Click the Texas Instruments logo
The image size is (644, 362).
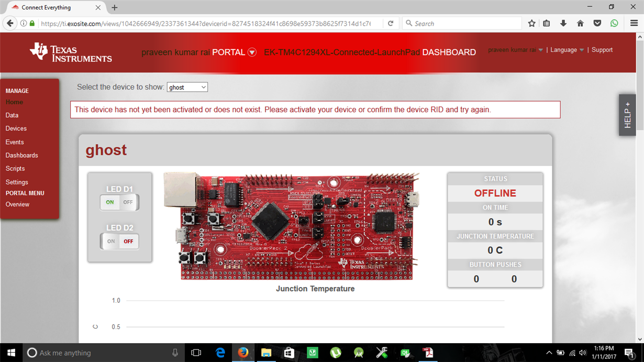(71, 52)
